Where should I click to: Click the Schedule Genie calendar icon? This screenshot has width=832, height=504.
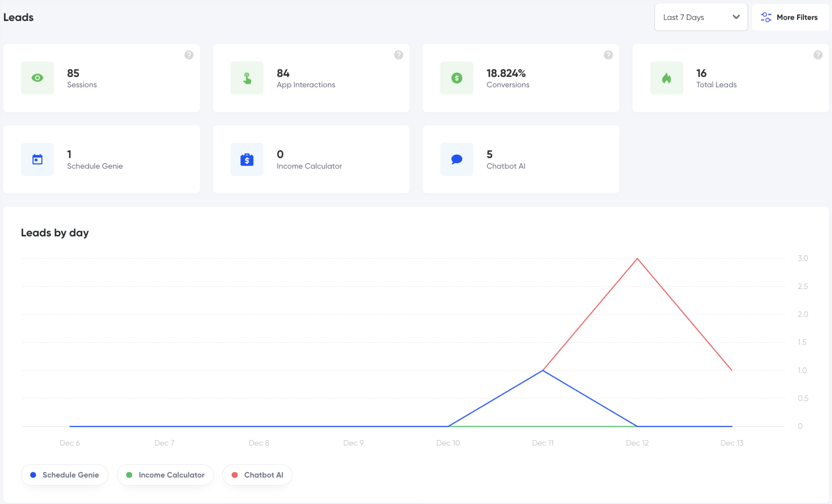[x=37, y=159]
